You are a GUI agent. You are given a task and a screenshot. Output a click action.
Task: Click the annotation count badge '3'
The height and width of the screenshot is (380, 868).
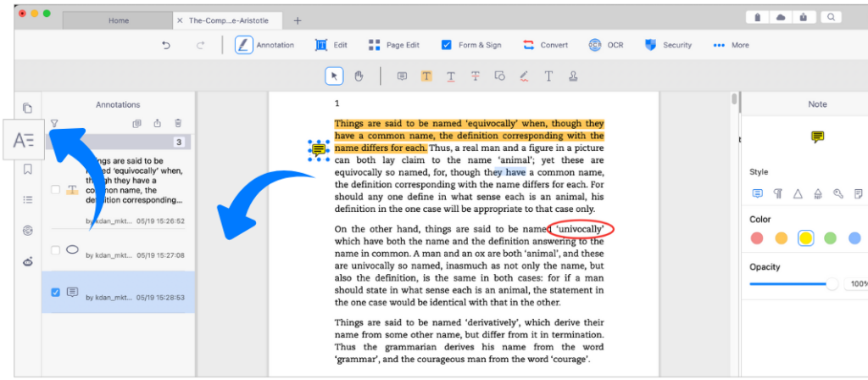[x=179, y=142]
